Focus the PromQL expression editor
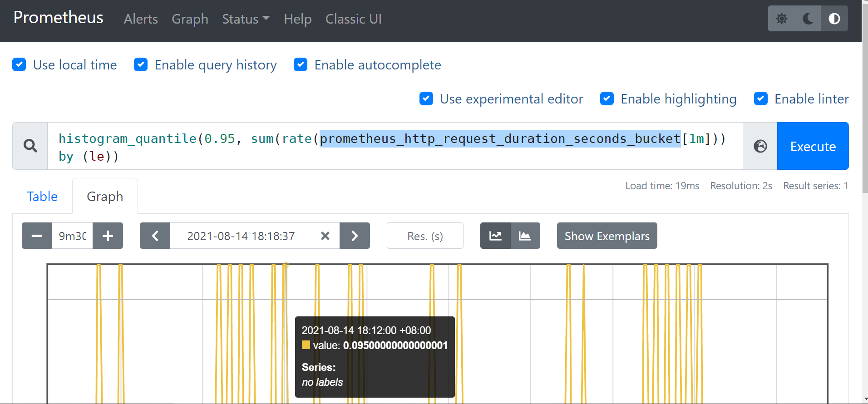 click(395, 146)
